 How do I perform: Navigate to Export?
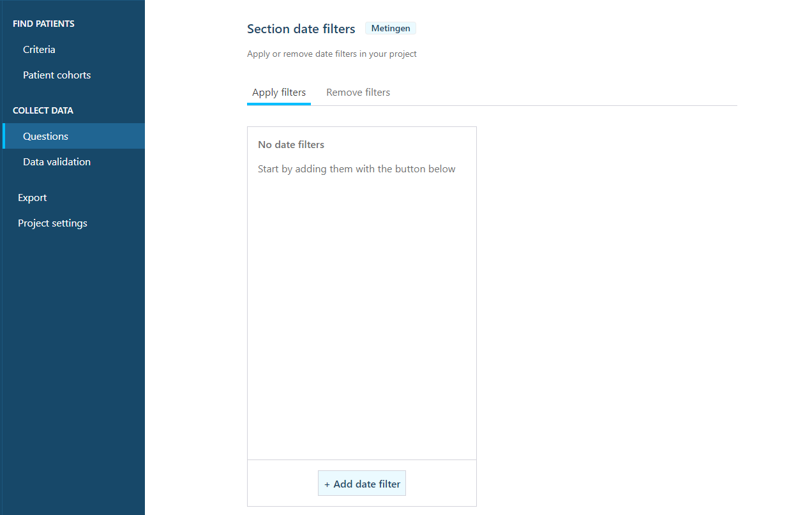tap(32, 197)
